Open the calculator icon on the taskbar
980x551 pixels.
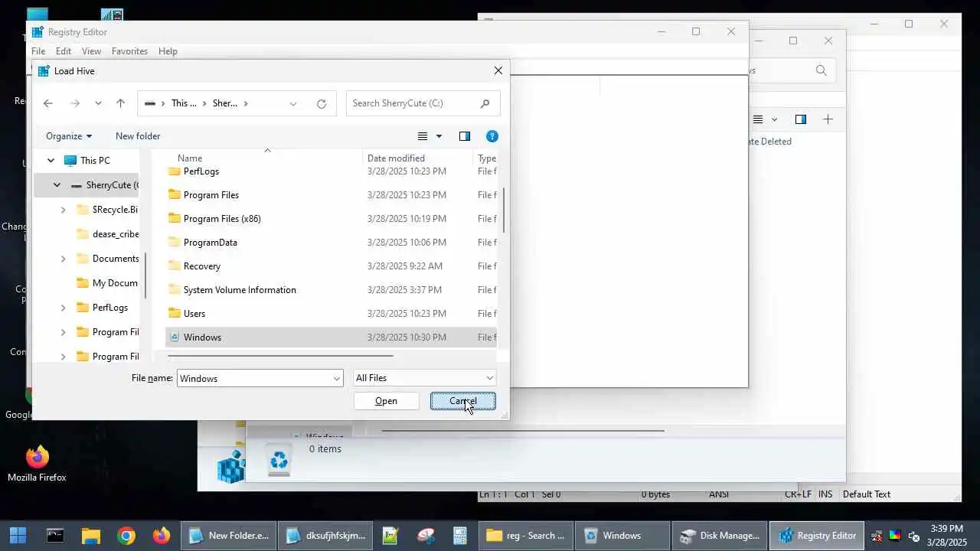click(x=460, y=536)
